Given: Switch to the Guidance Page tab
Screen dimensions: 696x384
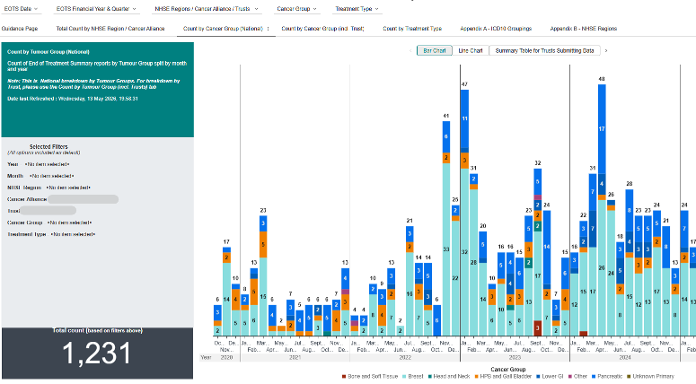Looking at the screenshot, I should tap(20, 28).
